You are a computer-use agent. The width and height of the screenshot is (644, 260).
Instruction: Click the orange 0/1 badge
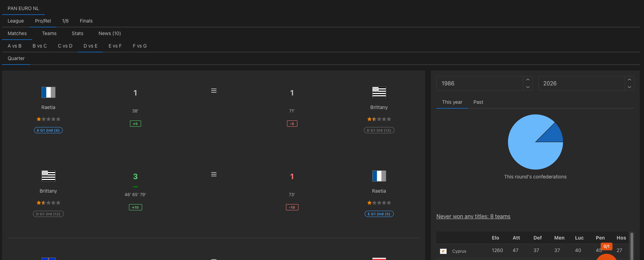point(607,246)
